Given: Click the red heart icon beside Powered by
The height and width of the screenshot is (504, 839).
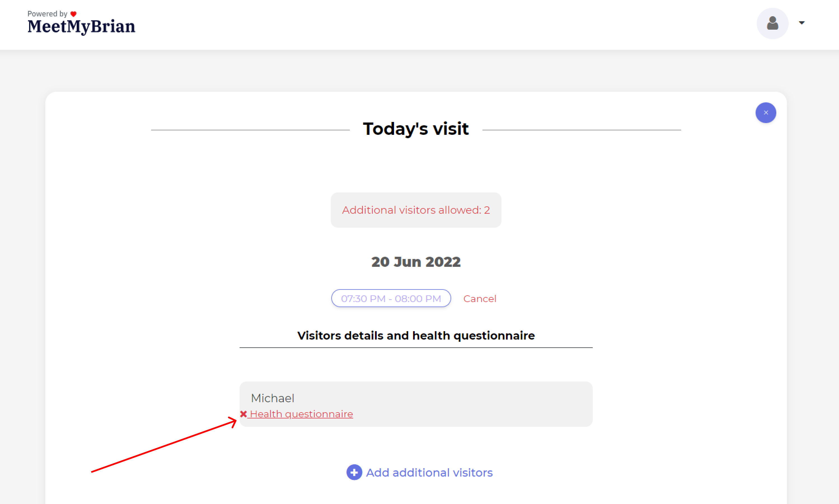Looking at the screenshot, I should click(73, 14).
